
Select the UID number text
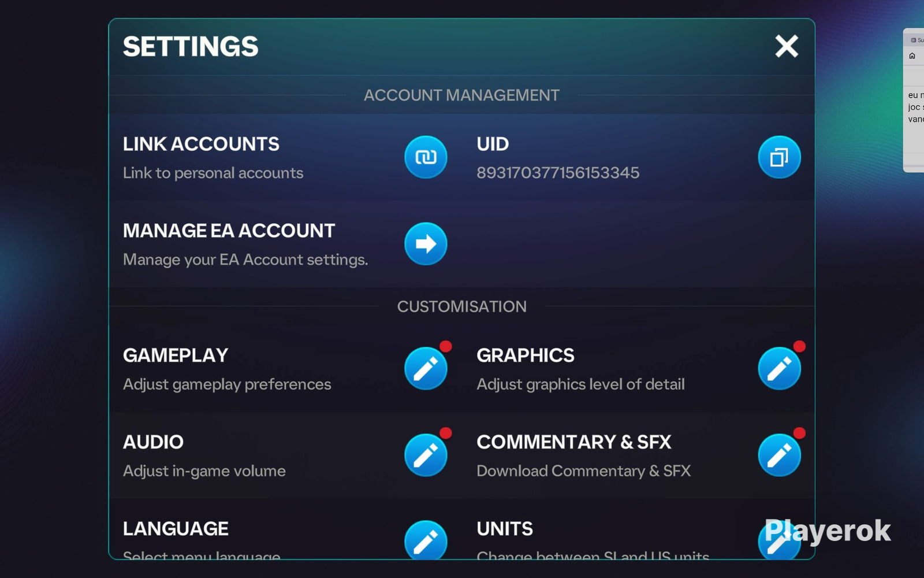coord(558,173)
